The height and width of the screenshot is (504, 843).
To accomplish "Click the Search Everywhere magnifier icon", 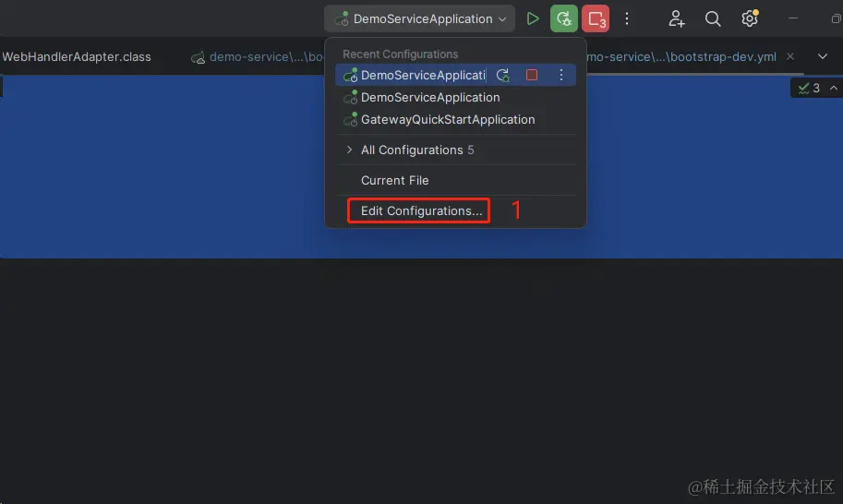I will tap(713, 18).
